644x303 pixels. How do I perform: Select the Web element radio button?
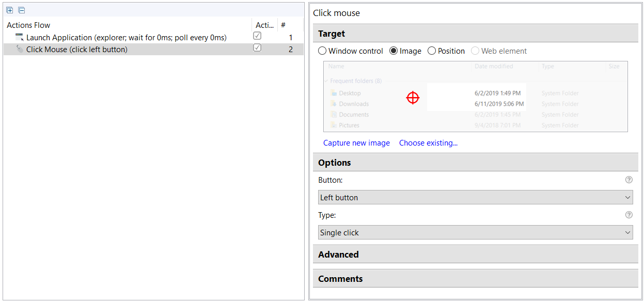(475, 51)
